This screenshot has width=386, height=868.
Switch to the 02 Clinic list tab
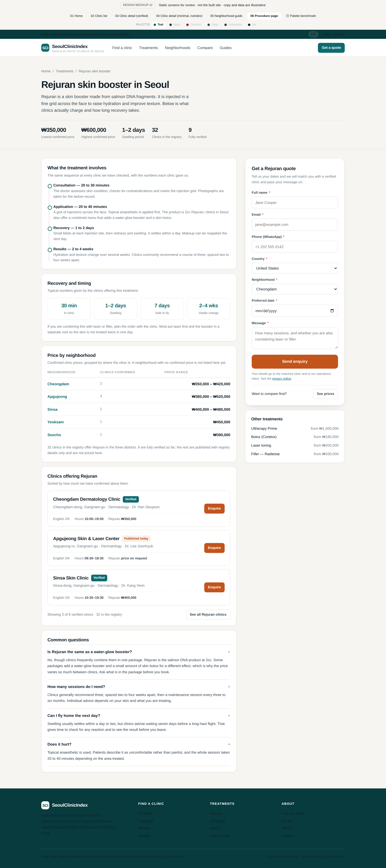pyautogui.click(x=99, y=16)
